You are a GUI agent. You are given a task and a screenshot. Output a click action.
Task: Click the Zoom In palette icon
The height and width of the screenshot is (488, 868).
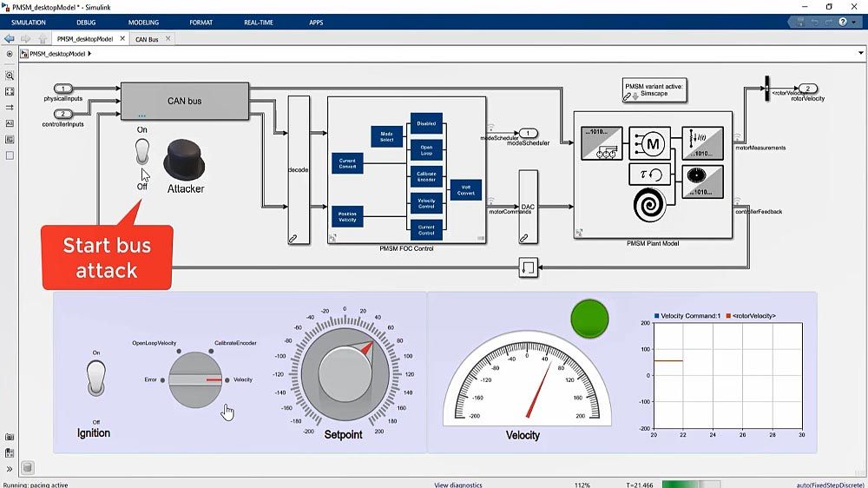[10, 76]
